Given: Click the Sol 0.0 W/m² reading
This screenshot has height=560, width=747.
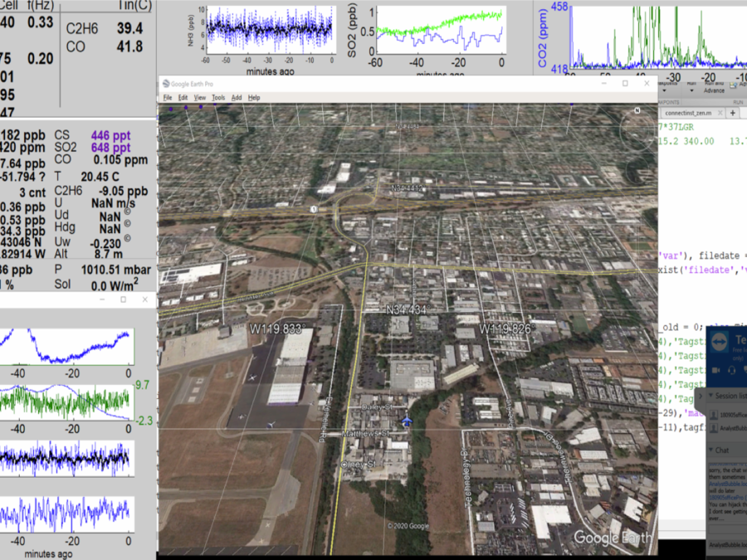Looking at the screenshot, I should pyautogui.click(x=115, y=285).
